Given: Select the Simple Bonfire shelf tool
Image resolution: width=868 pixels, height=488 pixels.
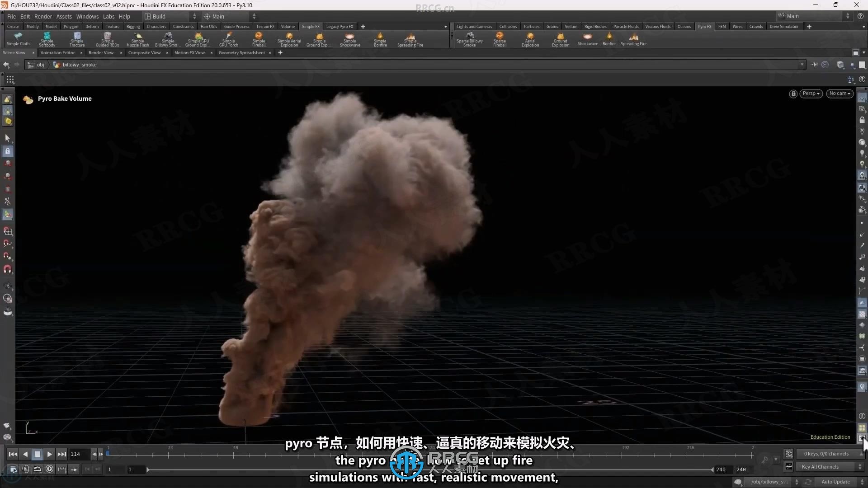Looking at the screenshot, I should click(x=380, y=39).
